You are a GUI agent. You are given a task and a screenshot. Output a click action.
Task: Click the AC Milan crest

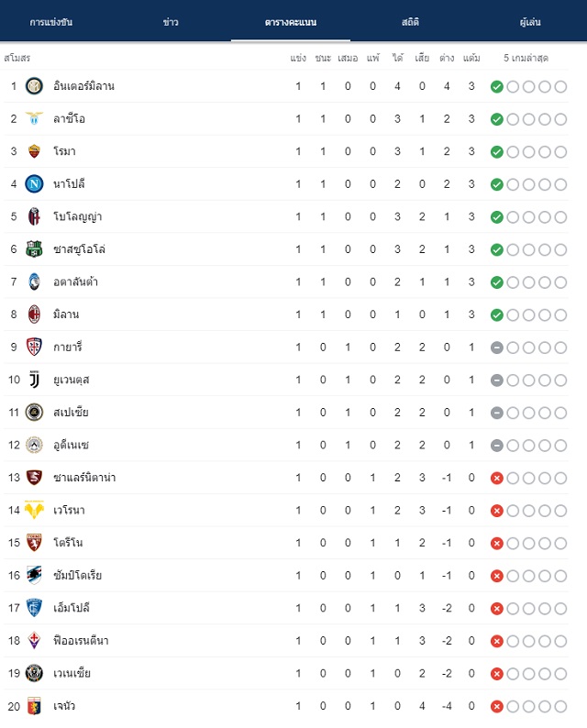click(x=34, y=314)
